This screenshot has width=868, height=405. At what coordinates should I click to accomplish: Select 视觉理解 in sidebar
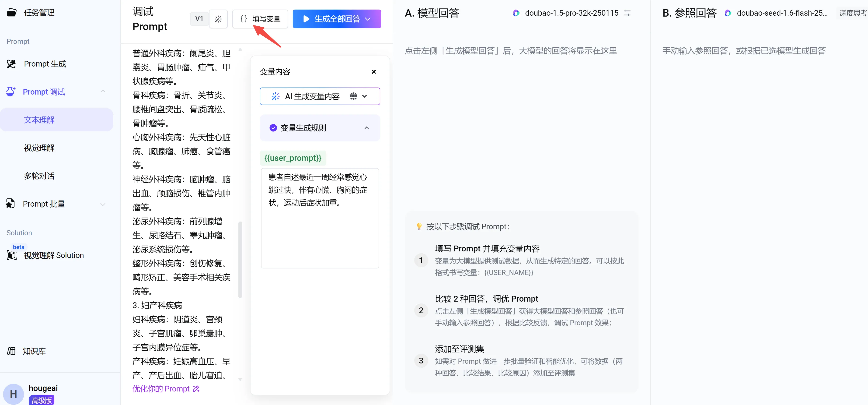pyautogui.click(x=39, y=148)
